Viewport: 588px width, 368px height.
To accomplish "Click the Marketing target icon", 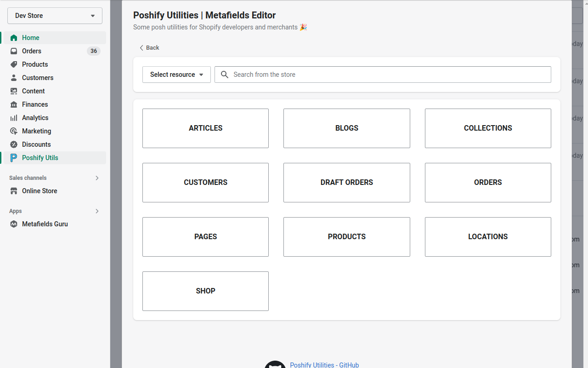I will point(14,131).
